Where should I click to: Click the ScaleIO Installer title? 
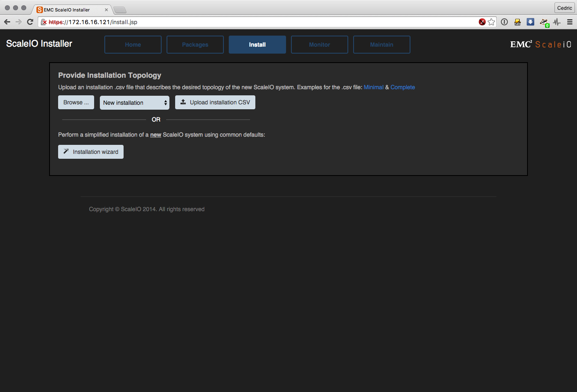point(39,44)
